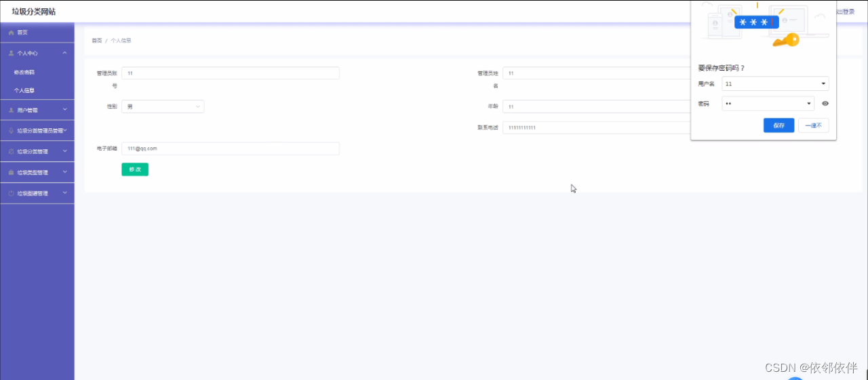Click 首页 in the breadcrumb
The height and width of the screenshot is (380, 868).
(97, 41)
